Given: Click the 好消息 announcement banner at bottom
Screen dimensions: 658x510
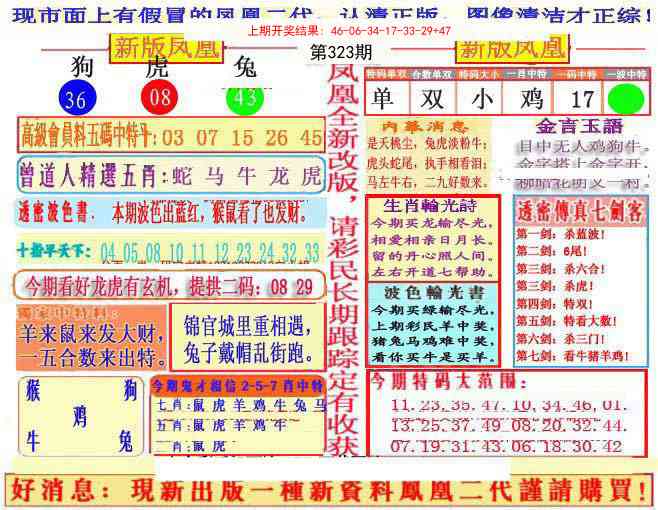Looking at the screenshot, I should pos(328,490).
